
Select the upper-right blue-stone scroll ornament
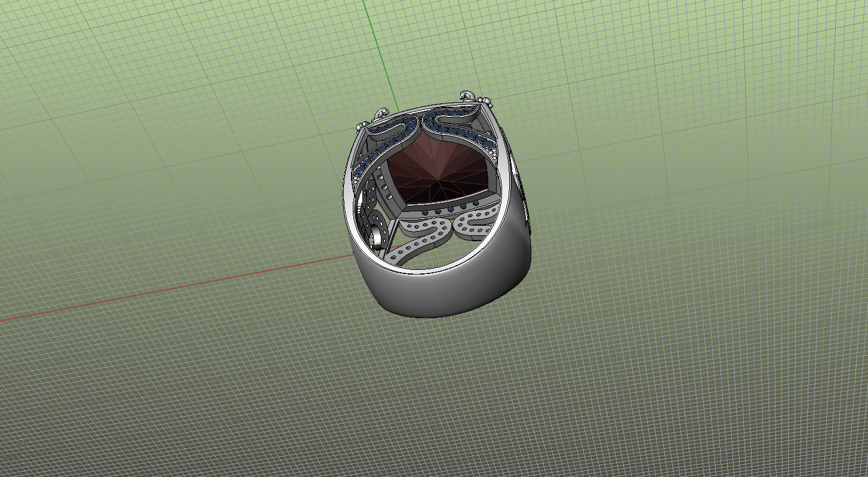(x=455, y=121)
